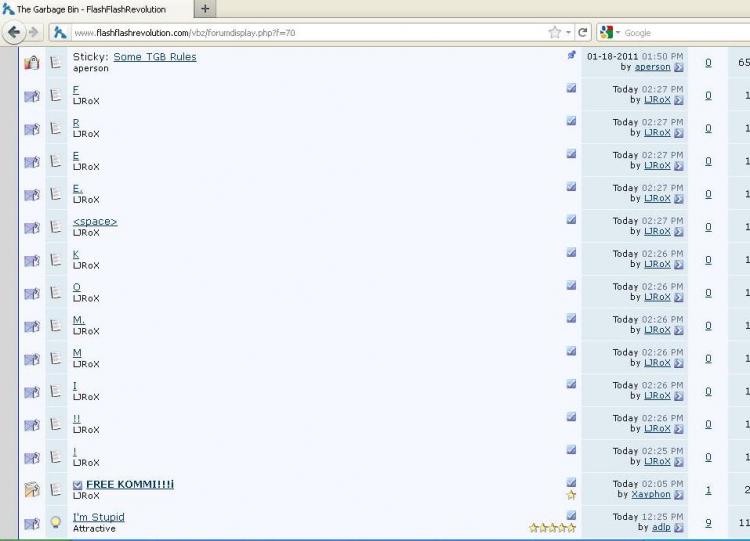This screenshot has width=750, height=541.
Task: Go to last post of Sticky thread by aperson
Action: click(x=679, y=68)
